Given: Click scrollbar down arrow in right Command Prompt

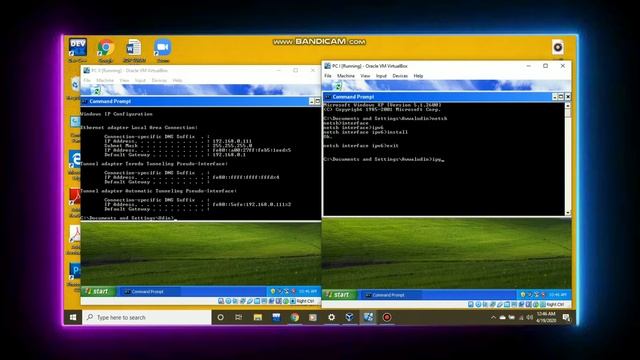Looking at the screenshot, I should tap(568, 213).
